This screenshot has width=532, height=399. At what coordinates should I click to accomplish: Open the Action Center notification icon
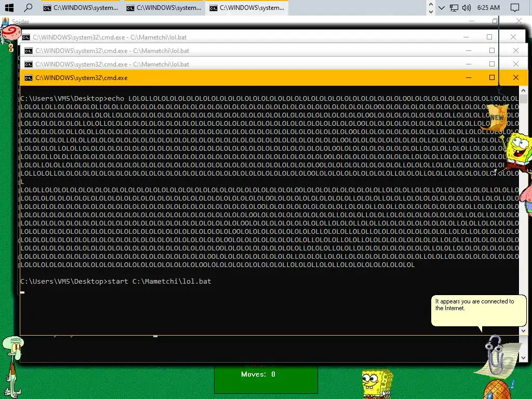(515, 8)
